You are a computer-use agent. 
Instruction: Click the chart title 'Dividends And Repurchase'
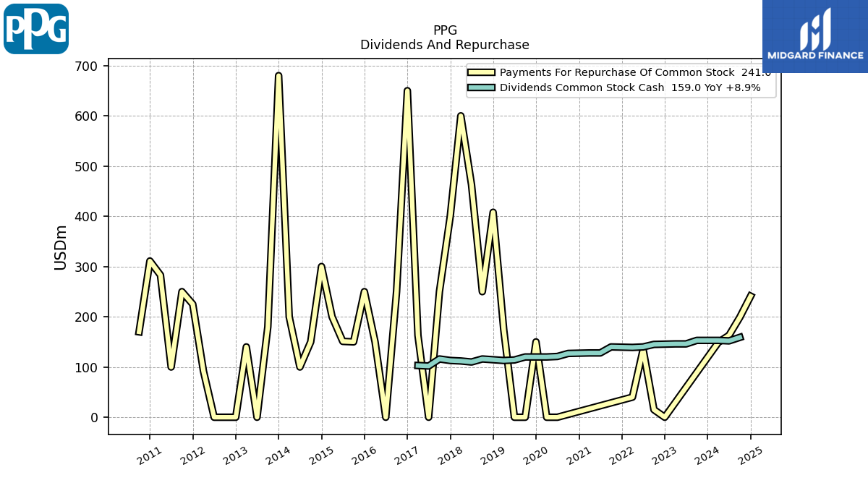tap(445, 45)
